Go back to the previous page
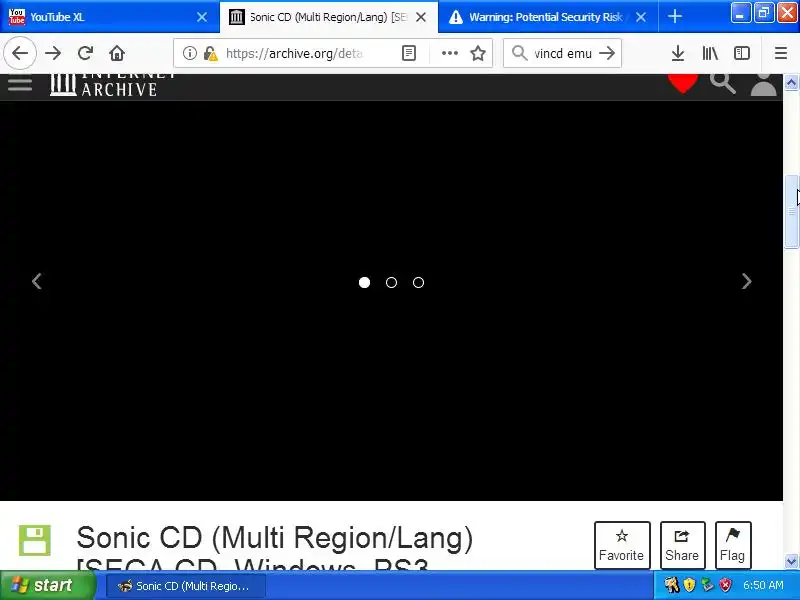This screenshot has height=600, width=800. (x=20, y=53)
